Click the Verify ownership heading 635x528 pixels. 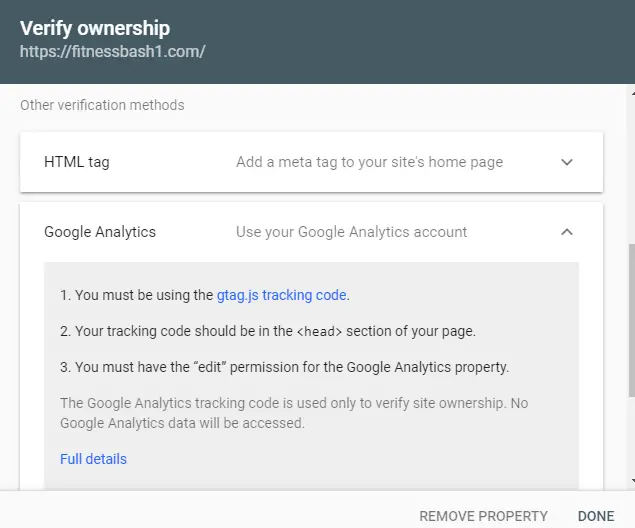coord(95,28)
